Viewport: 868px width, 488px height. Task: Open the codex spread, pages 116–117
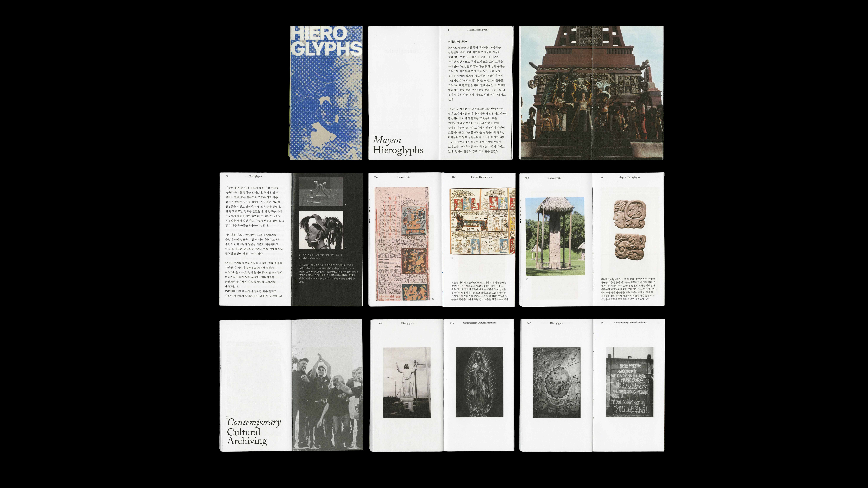coord(442,239)
